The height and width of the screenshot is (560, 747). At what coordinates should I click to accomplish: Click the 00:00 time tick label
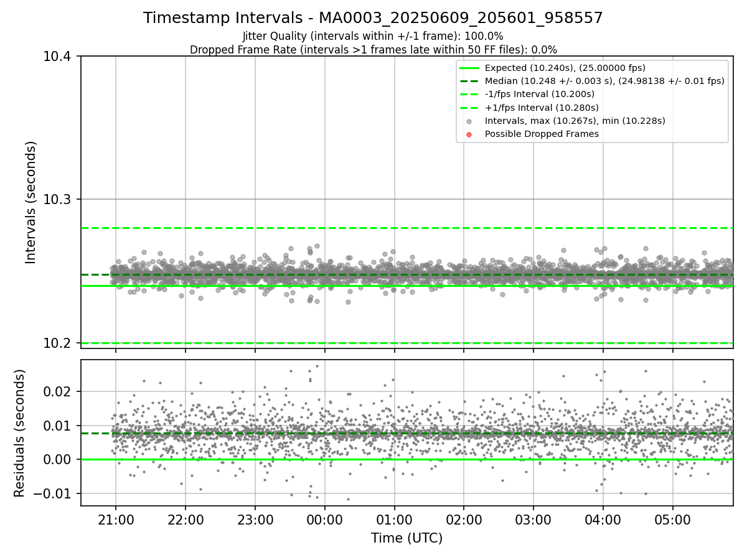[x=324, y=519]
